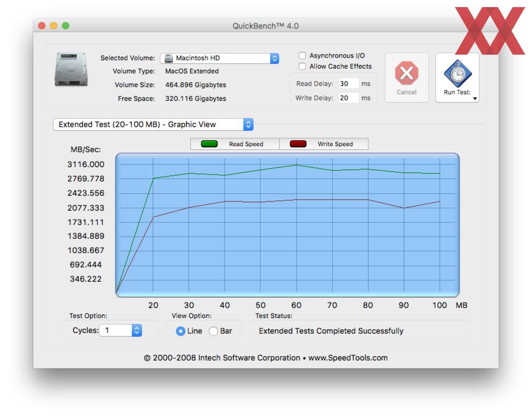Click the 346.222 axis value

pyautogui.click(x=86, y=279)
